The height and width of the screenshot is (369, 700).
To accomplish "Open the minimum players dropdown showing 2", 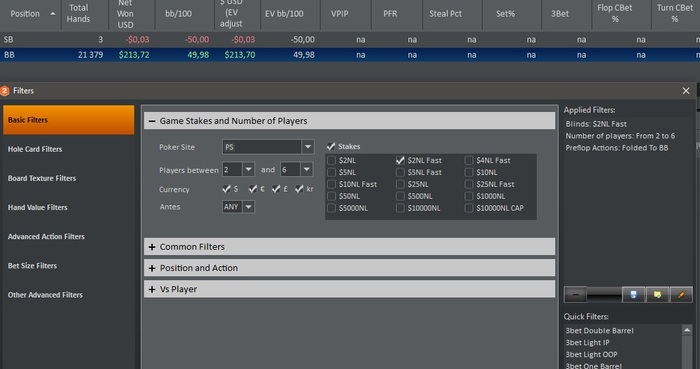I will (249, 170).
